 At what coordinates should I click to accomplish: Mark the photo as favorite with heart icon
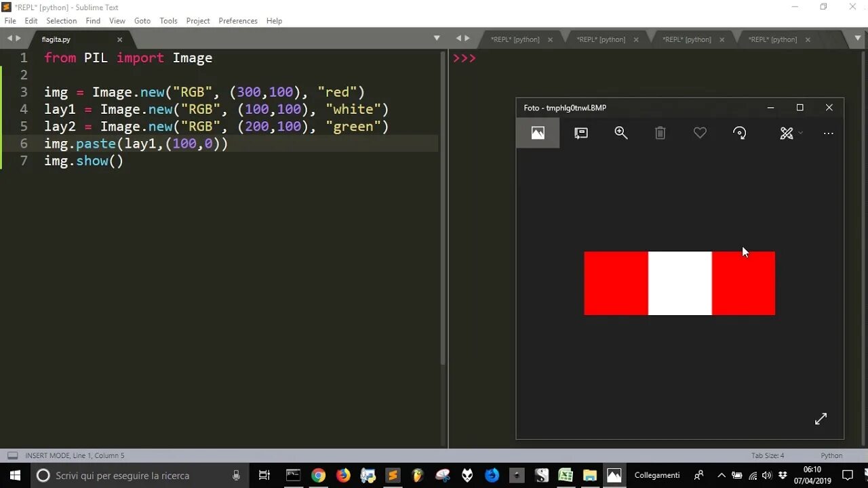(x=700, y=133)
